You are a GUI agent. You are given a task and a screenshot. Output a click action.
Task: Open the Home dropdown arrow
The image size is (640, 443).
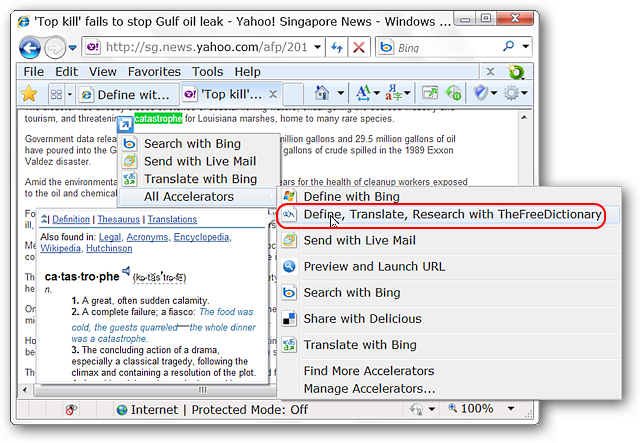pos(340,93)
